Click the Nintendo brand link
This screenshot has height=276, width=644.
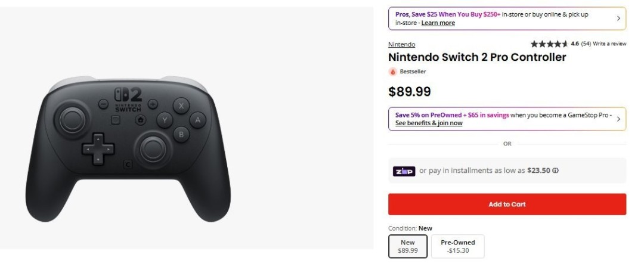tap(401, 45)
